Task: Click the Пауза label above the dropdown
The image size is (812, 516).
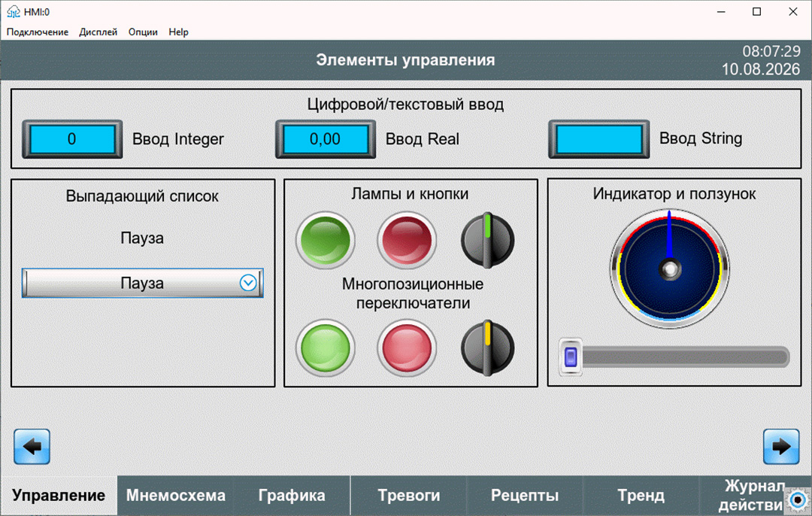Action: pyautogui.click(x=142, y=238)
